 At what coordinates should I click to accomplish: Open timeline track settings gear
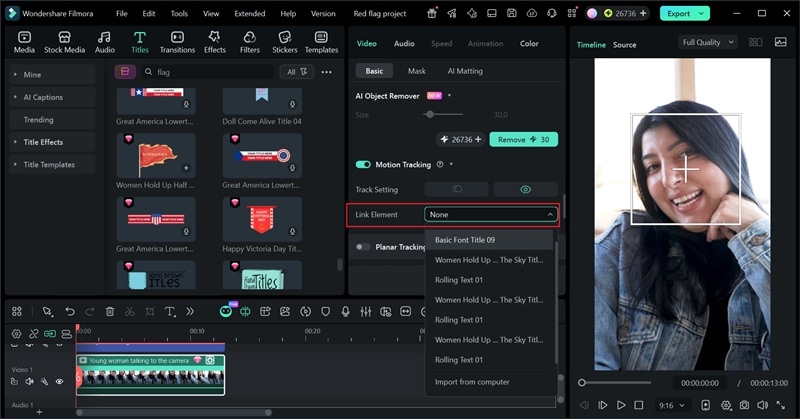click(16, 334)
